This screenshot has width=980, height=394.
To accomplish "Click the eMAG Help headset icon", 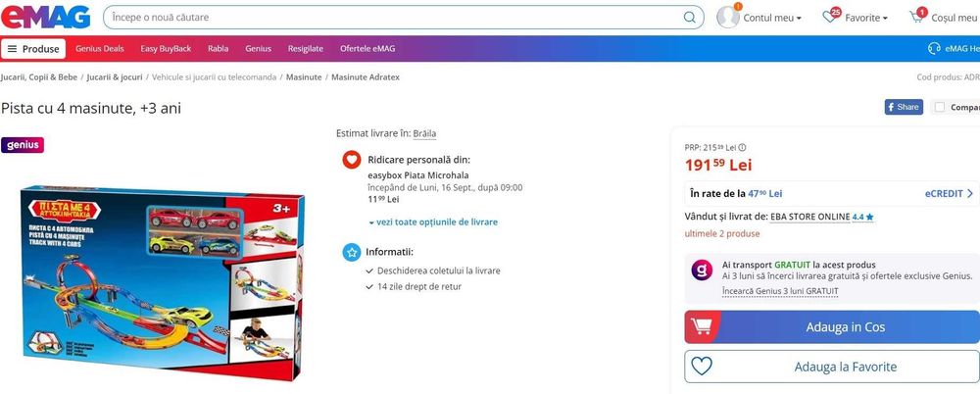I will (x=935, y=49).
